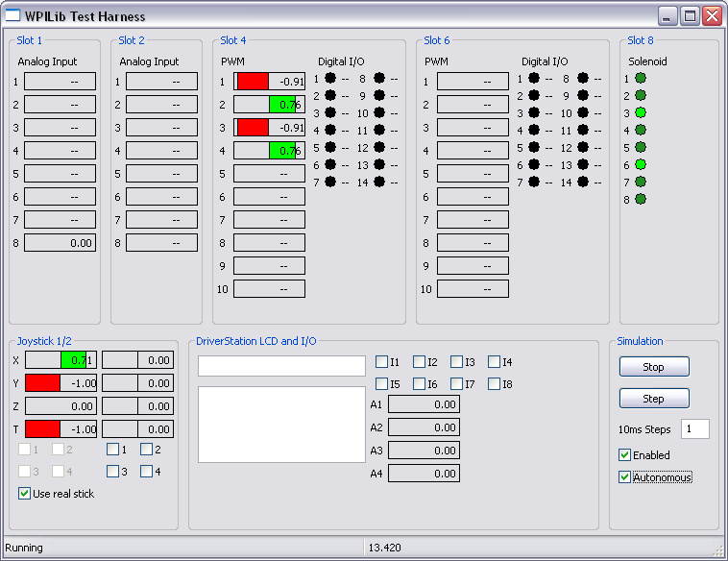Viewport: 728px width, 561px height.
Task: Click Slot 4 PWM 5 field
Action: (269, 174)
